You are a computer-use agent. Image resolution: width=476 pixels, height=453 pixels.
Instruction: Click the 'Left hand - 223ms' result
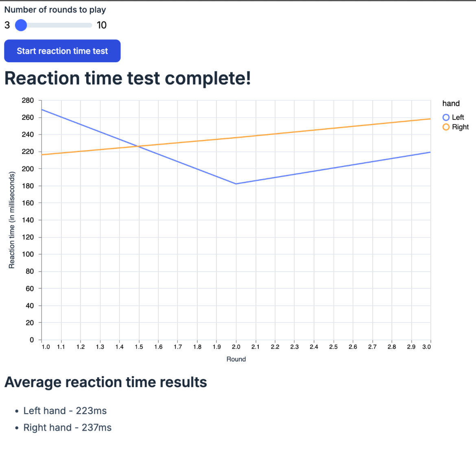click(65, 411)
